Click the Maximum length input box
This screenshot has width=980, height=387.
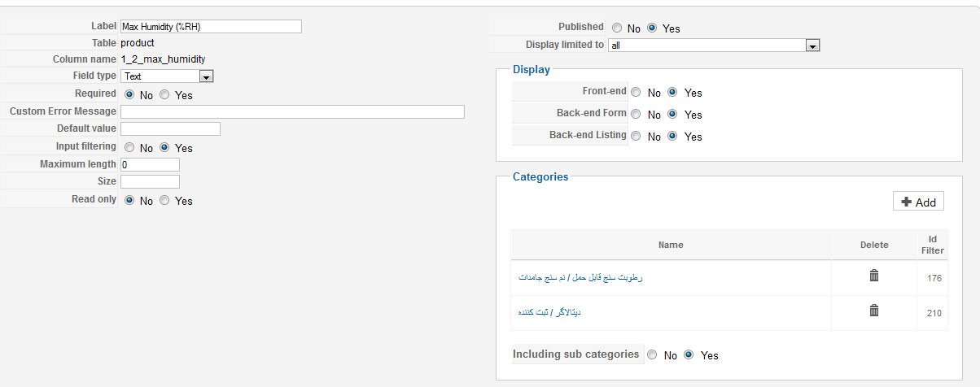point(150,165)
